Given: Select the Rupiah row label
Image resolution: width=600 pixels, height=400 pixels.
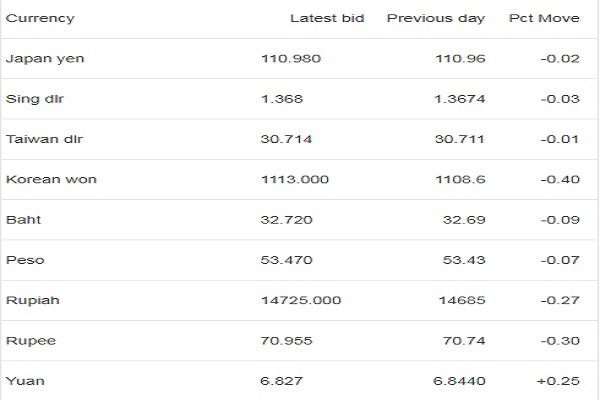Looking at the screenshot, I should pos(33,300).
